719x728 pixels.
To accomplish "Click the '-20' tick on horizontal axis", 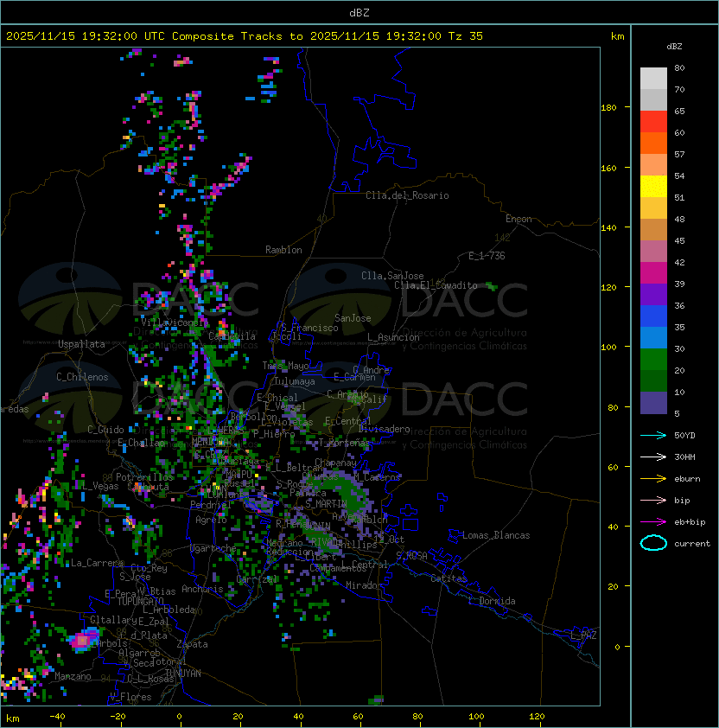I will [x=118, y=717].
